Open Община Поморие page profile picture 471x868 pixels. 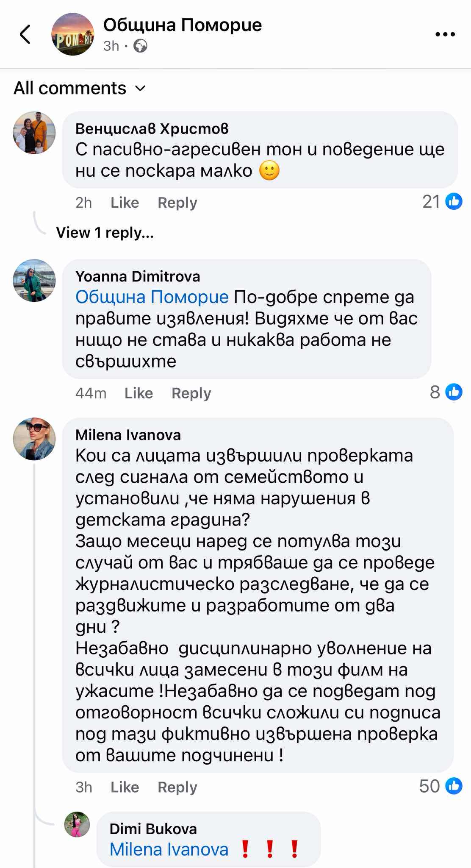tap(72, 34)
